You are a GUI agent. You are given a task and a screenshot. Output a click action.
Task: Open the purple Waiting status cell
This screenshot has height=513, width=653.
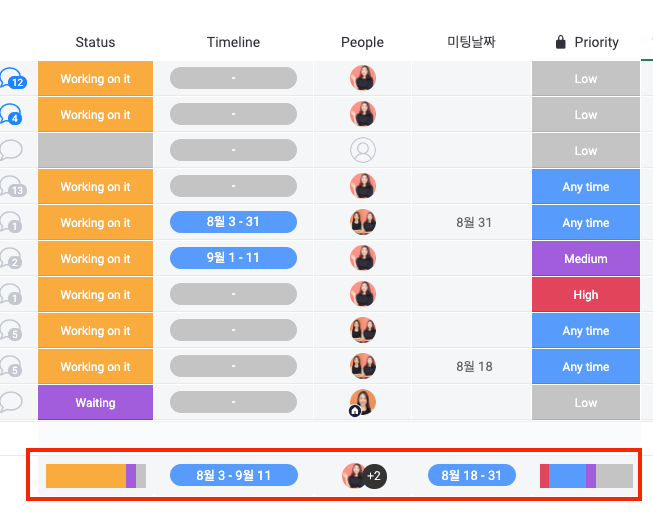pyautogui.click(x=95, y=402)
